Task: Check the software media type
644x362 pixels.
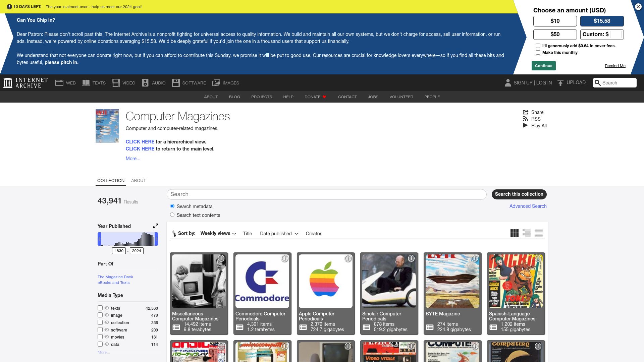Action: (100, 330)
